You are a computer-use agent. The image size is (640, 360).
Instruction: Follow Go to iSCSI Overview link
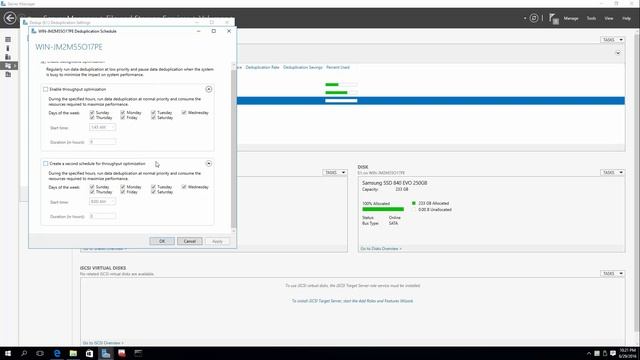[x=103, y=343]
